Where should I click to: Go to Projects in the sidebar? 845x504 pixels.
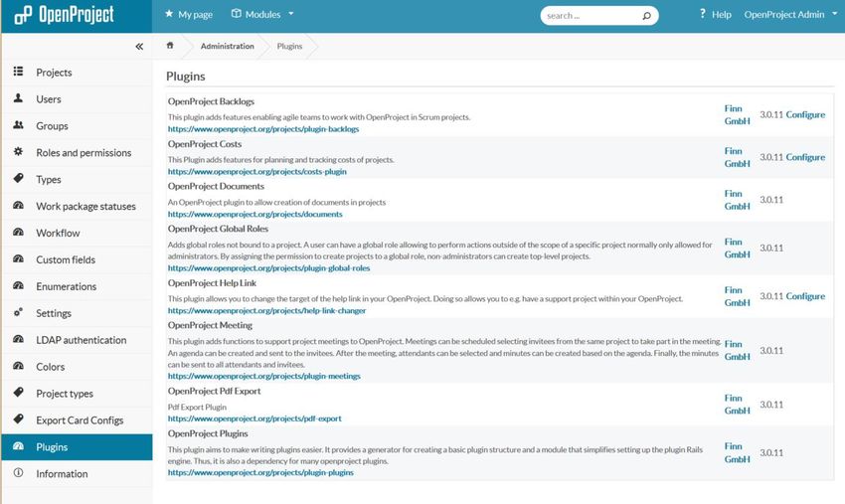click(x=54, y=73)
